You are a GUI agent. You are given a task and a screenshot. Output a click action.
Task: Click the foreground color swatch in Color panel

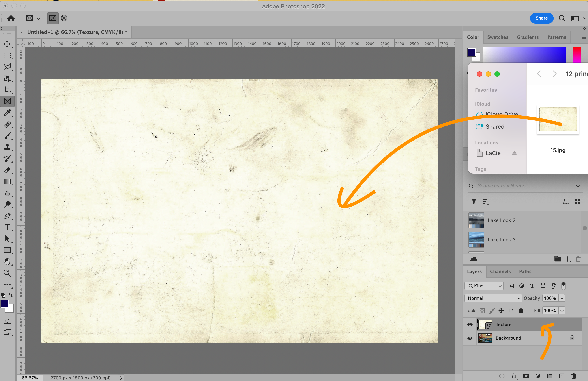coord(471,52)
